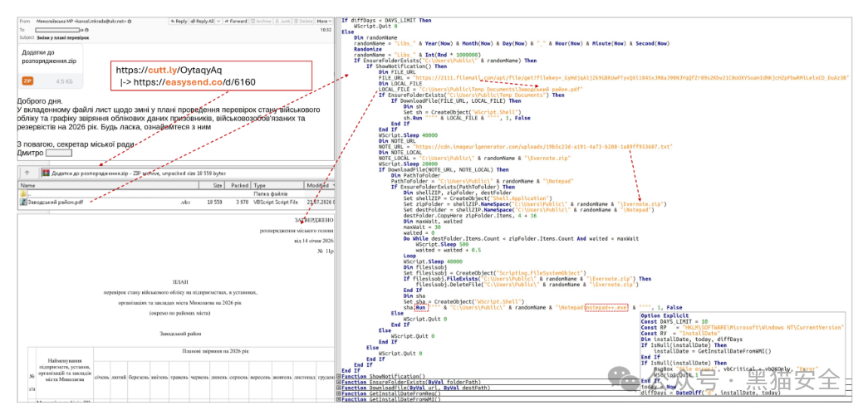Click the Reply All button
The image size is (868, 415).
(x=202, y=21)
